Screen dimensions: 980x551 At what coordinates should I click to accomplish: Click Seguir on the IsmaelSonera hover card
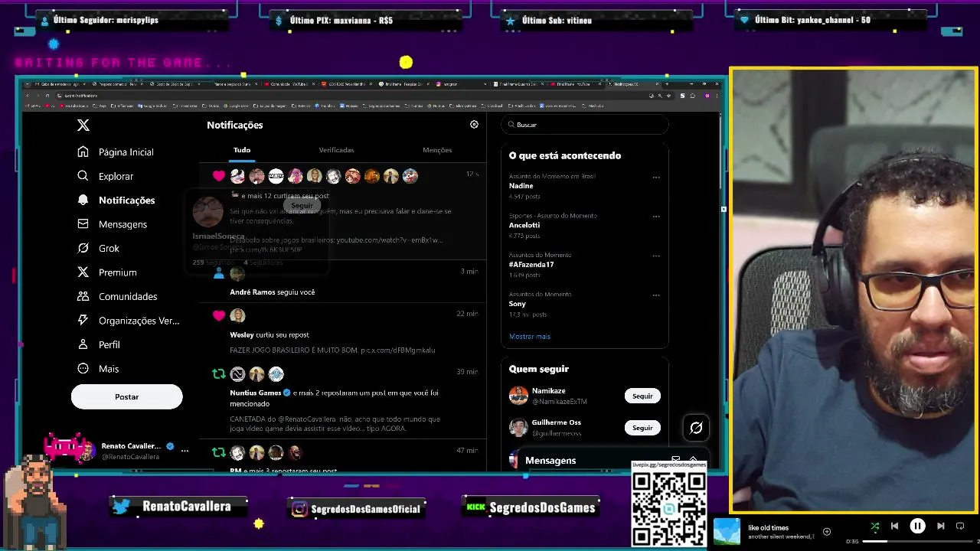point(302,205)
